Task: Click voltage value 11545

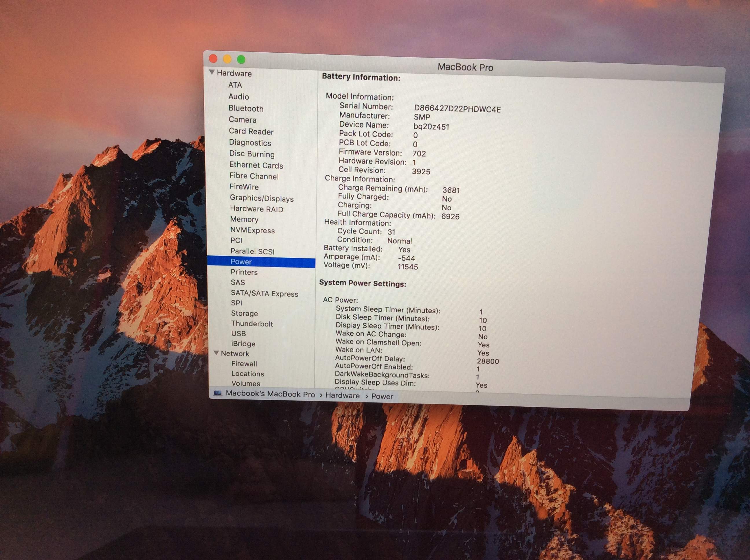Action: coord(407,267)
